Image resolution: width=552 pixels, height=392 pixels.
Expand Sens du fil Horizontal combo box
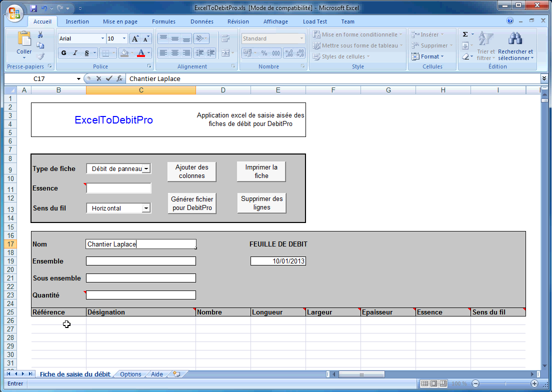[146, 208]
